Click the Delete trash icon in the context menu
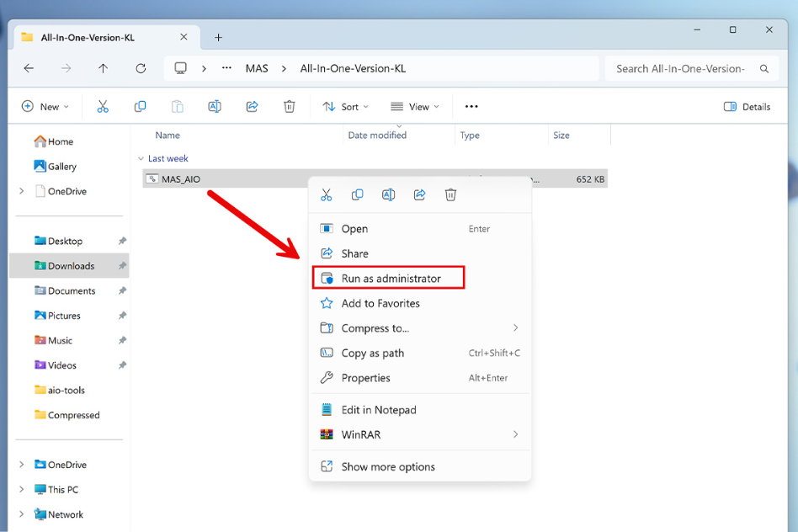 [x=450, y=195]
